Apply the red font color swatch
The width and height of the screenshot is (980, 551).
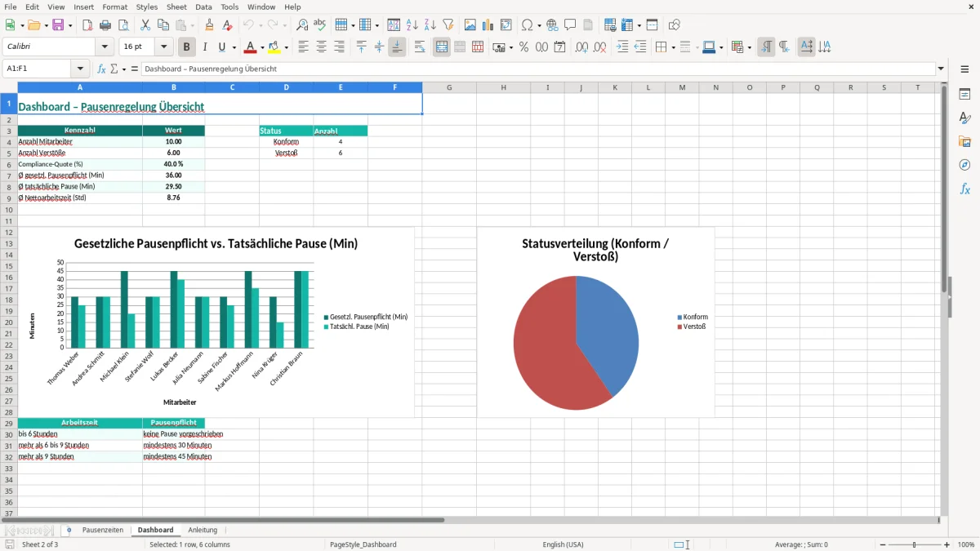tap(251, 47)
